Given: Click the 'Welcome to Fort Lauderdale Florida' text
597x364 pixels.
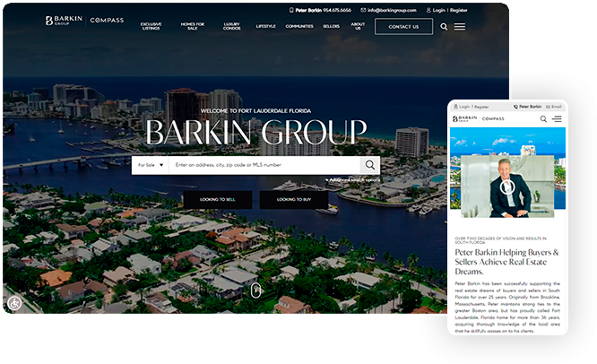Looking at the screenshot, I should pyautogui.click(x=255, y=111).
